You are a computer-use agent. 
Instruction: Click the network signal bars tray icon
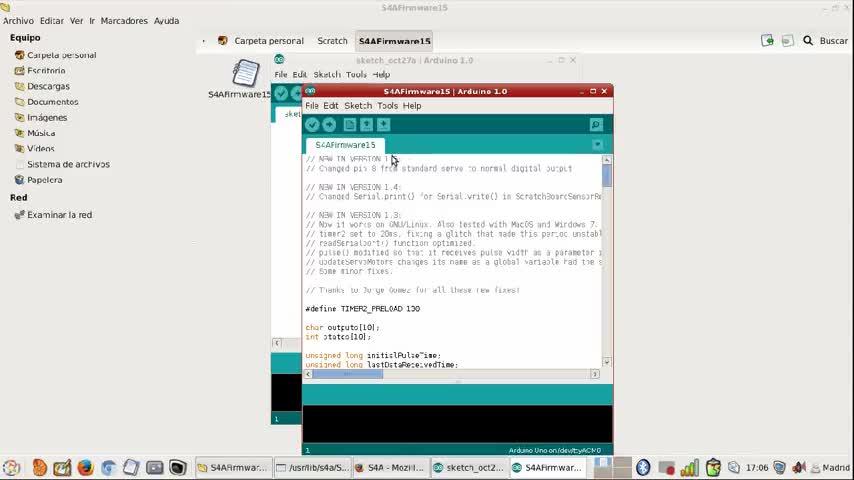[689, 467]
